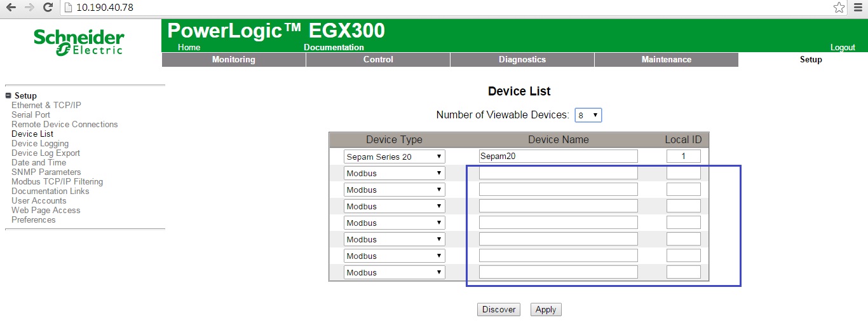The height and width of the screenshot is (327, 868).
Task: Bookmark page with star icon
Action: pos(839,8)
